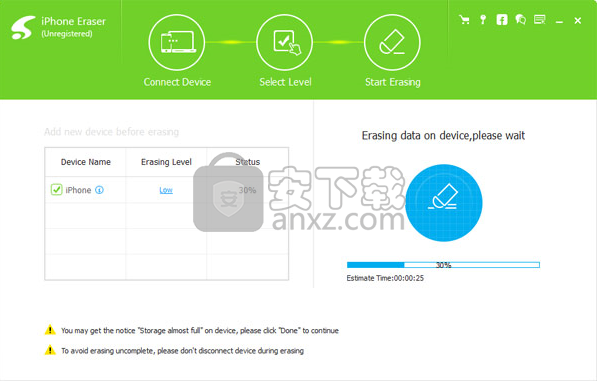Click the 30% erasing progress bar
Image resolution: width=603 pixels, height=387 pixels.
coord(443,265)
